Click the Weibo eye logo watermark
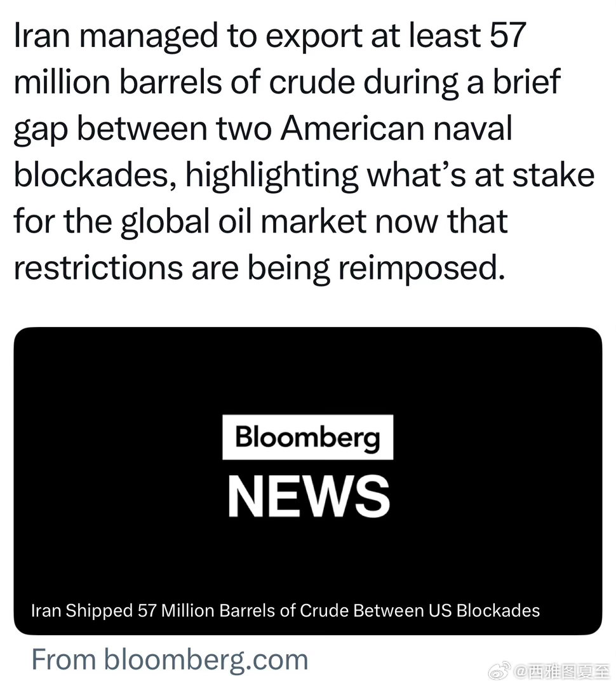This screenshot has width=616, height=686. pos(499,670)
